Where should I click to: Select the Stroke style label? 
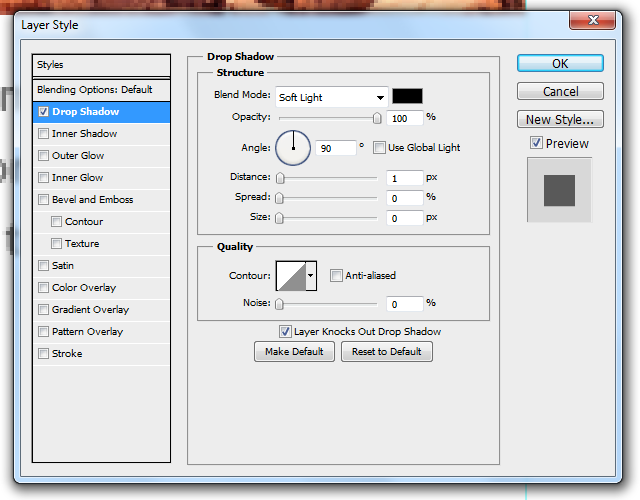67,353
